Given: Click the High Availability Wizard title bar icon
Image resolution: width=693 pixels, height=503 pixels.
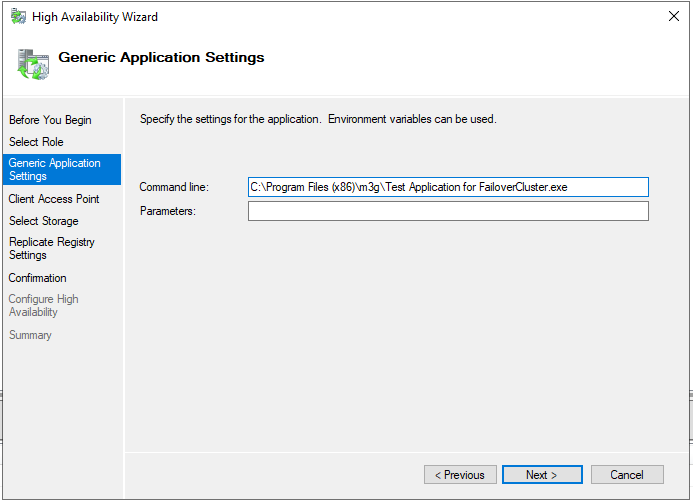Looking at the screenshot, I should 18,17.
